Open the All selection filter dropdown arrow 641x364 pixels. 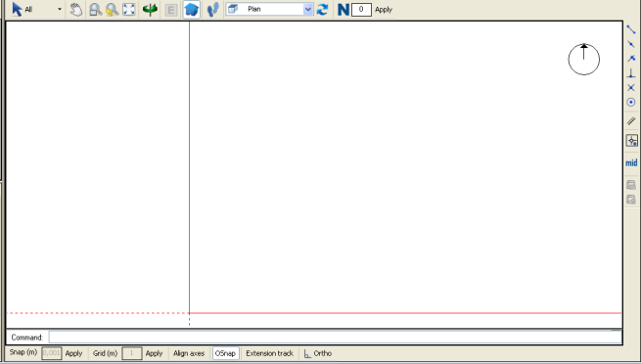(60, 9)
